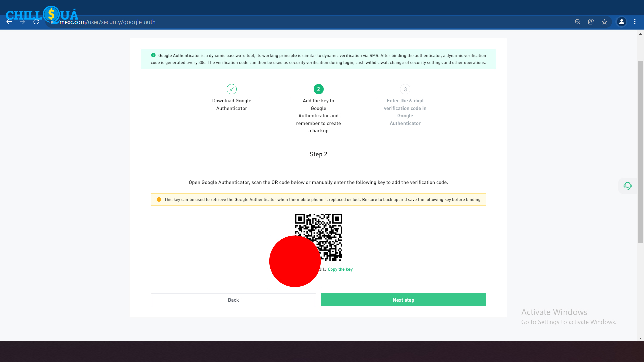The image size is (644, 362).
Task: Click the browser back arrow
Action: tap(9, 22)
